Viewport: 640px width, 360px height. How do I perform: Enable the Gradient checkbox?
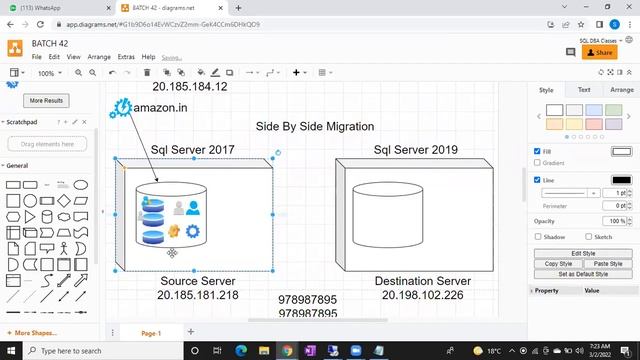coord(537,162)
